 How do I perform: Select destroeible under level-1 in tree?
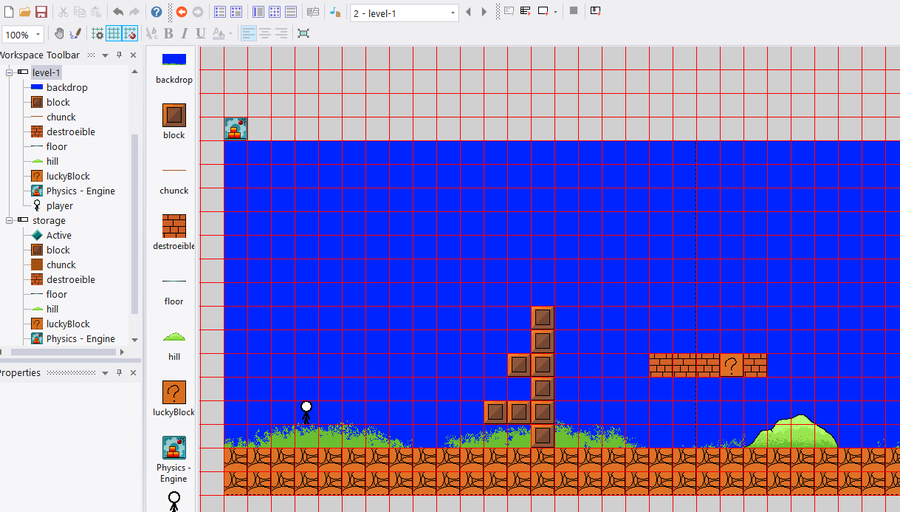point(71,131)
